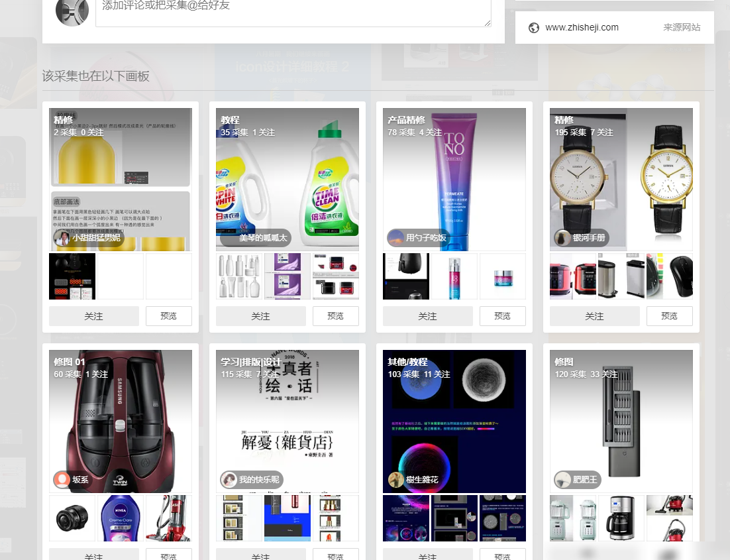Open the pink serum bottle thumbnail
The image size is (730, 560).
click(x=454, y=276)
